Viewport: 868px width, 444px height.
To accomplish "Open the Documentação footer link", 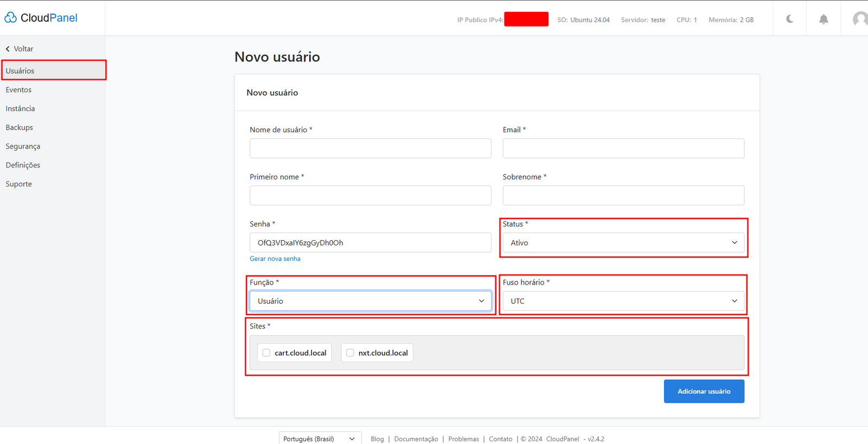I will tap(416, 439).
